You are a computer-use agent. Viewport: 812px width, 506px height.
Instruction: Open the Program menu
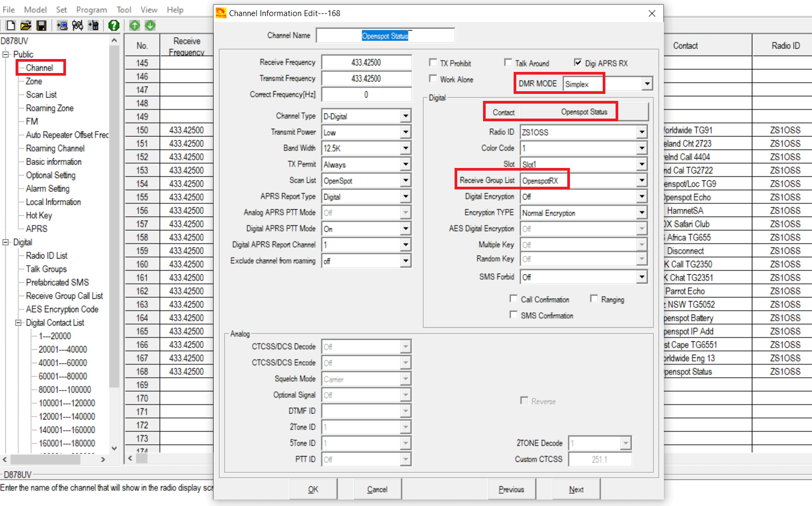[x=92, y=10]
